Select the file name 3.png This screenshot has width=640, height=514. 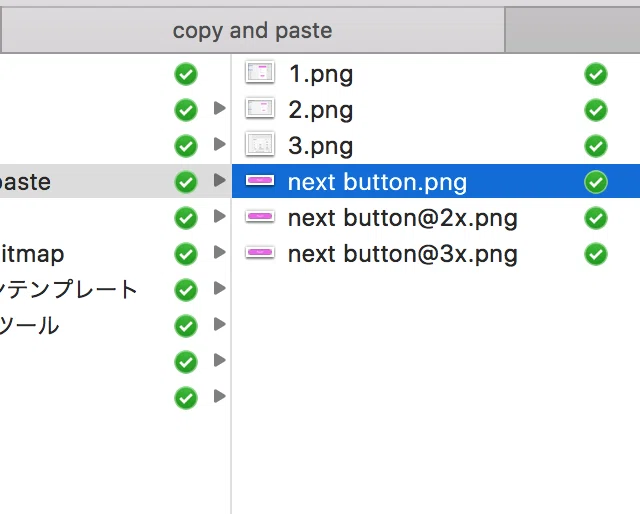click(321, 146)
